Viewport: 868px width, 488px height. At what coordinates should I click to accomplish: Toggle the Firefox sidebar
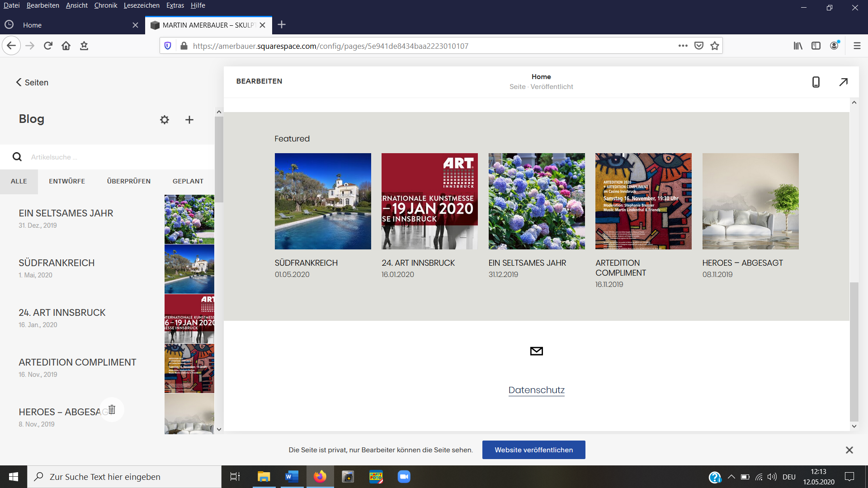click(x=816, y=46)
